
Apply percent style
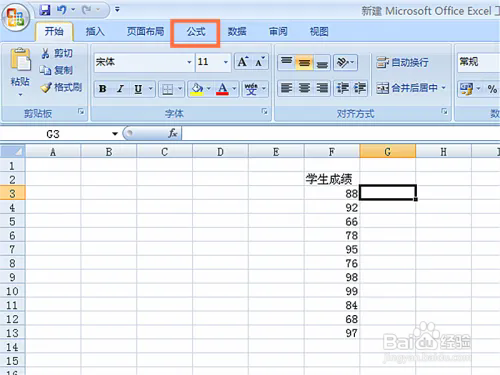click(492, 89)
